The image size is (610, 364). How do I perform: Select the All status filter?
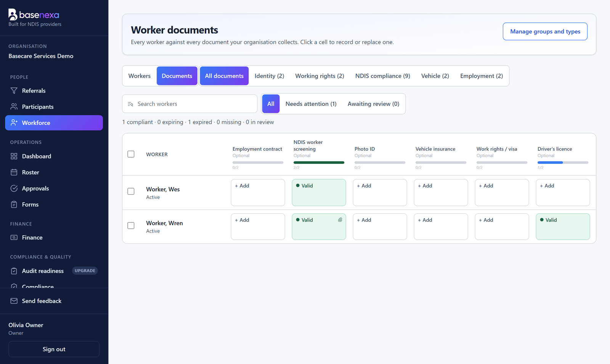click(271, 104)
